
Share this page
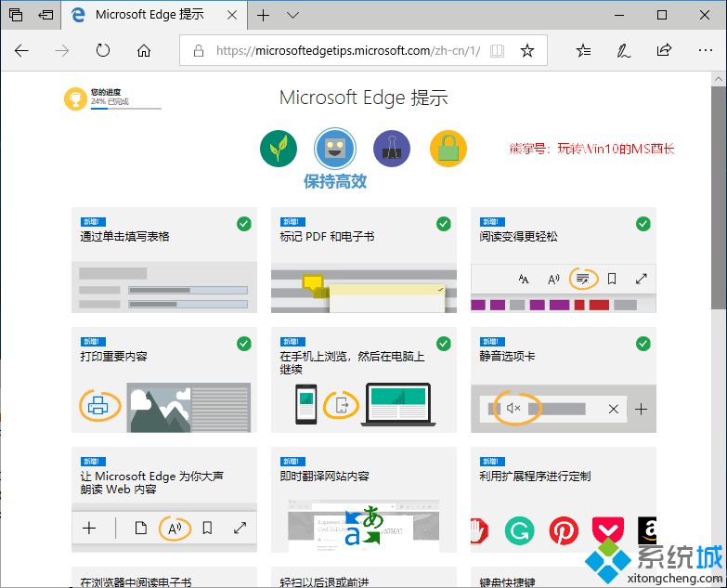[664, 50]
